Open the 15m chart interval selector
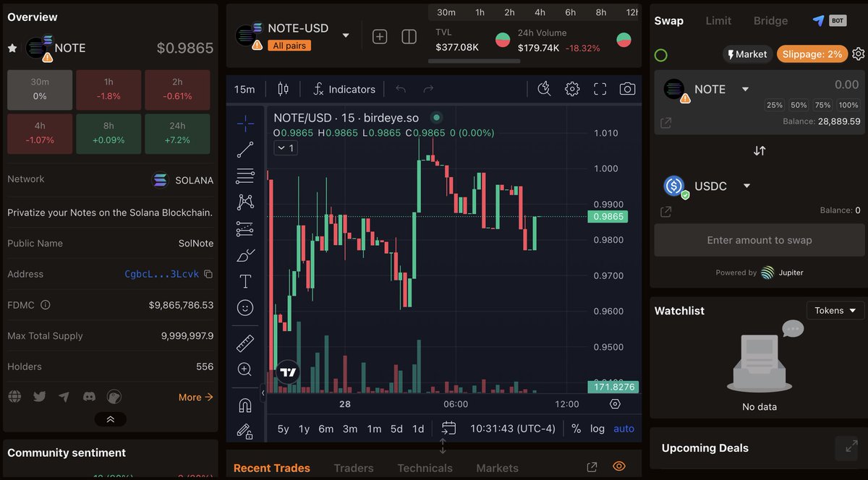Viewport: 868px width, 480px height. 244,89
